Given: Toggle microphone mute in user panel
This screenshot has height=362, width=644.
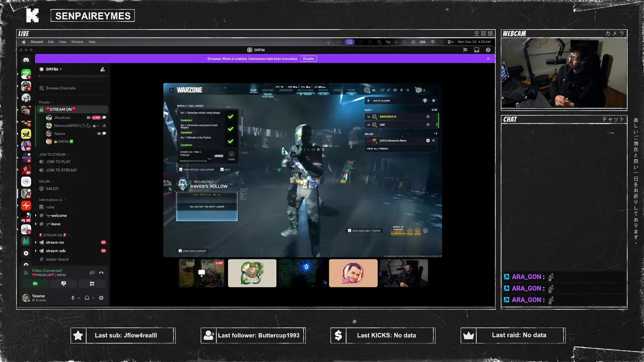Looking at the screenshot, I should [x=73, y=298].
